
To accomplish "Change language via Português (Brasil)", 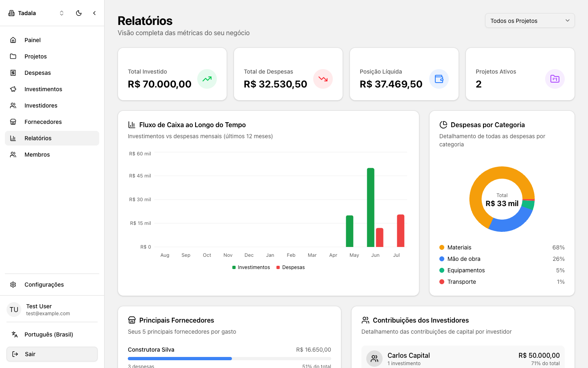I will [x=52, y=334].
